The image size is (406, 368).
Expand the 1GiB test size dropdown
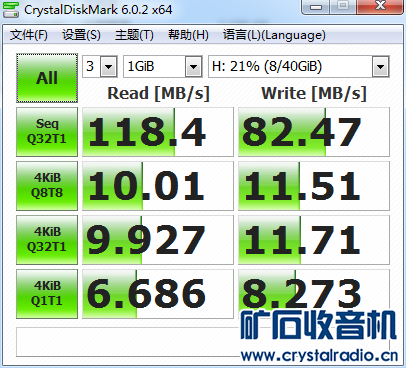tap(163, 67)
